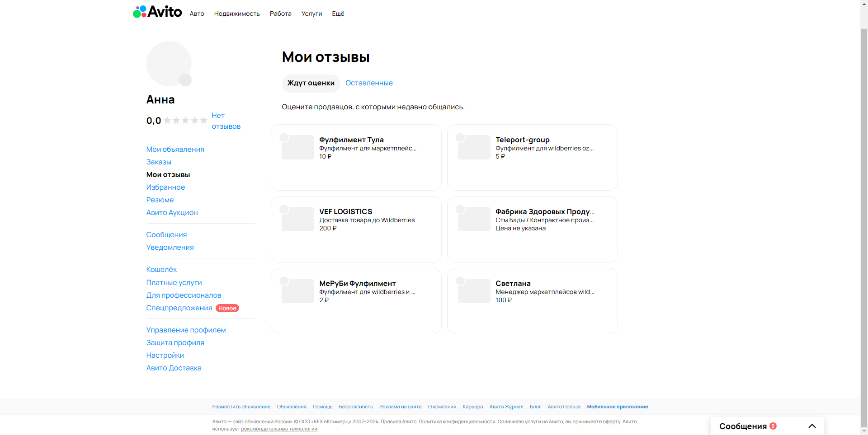Open Реклама на сайте footer link
Viewport: 868px width, 435px height.
coord(401,407)
